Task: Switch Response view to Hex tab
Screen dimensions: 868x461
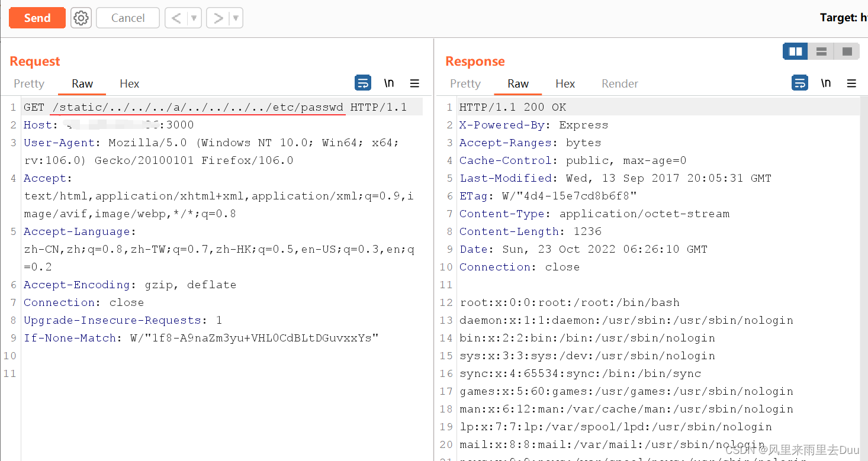Action: pos(565,83)
